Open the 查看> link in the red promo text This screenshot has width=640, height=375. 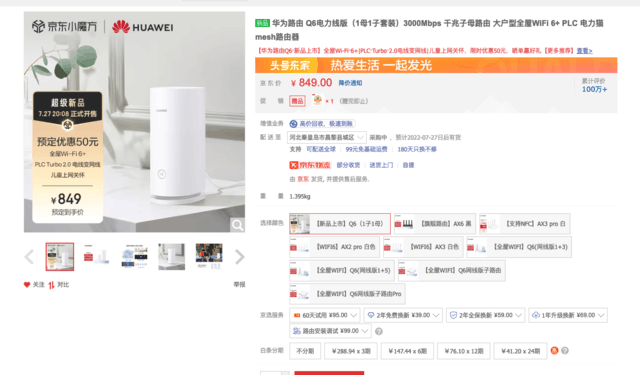point(584,51)
